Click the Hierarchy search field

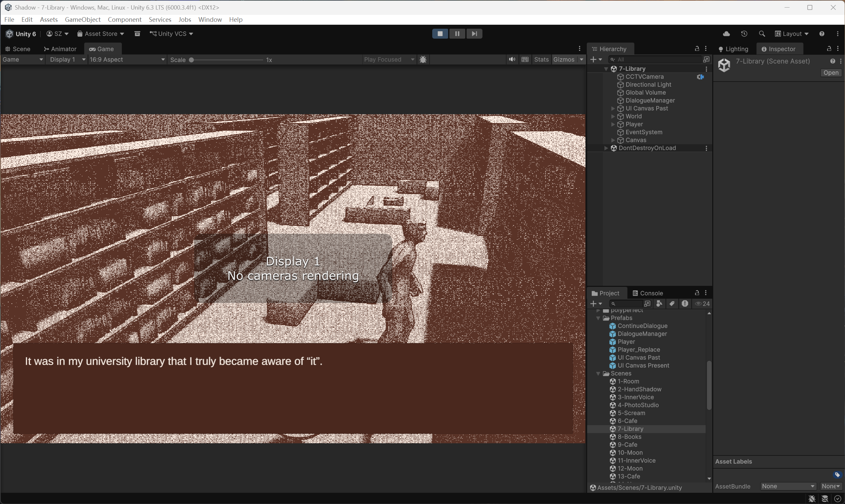[x=656, y=59]
